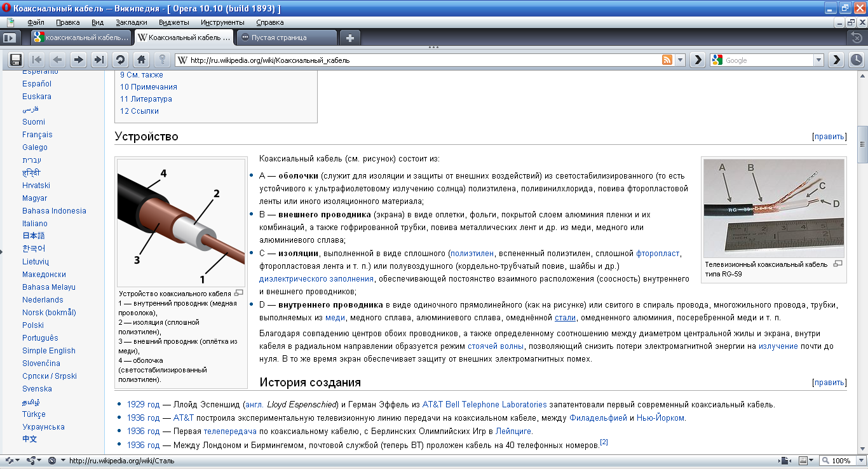Viewport: 868px width, 469px height.
Task: Open the диэлектрического заполнения link
Action: click(316, 278)
